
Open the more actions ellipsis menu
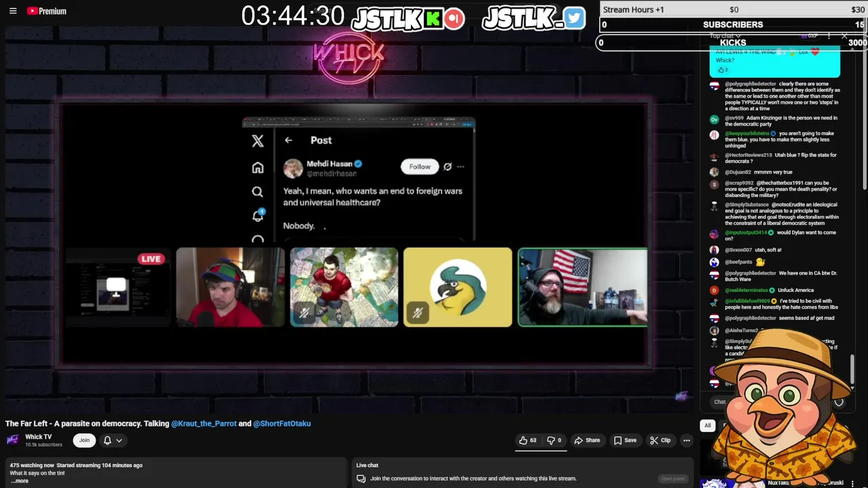pyautogui.click(x=686, y=441)
